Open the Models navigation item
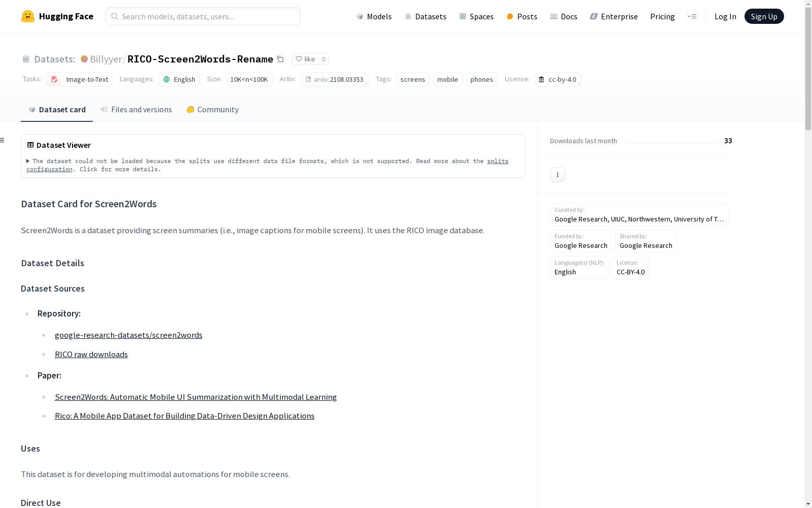Viewport: 812px width, 508px height. point(374,16)
